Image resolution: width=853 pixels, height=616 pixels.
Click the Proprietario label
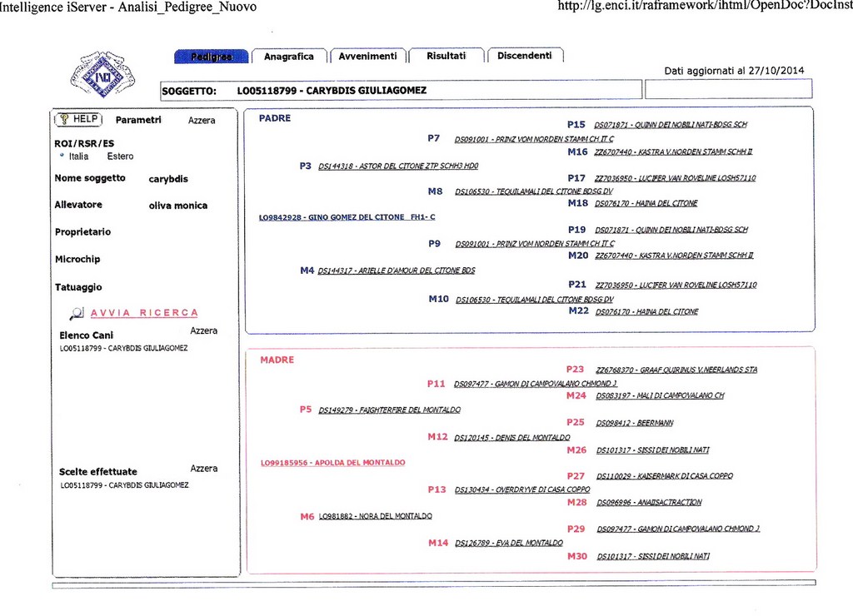82,232
